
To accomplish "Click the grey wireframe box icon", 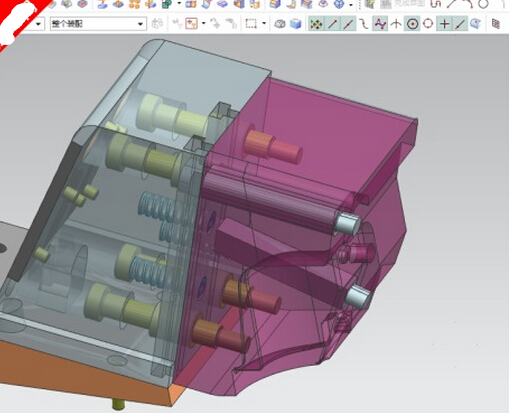I will click(x=280, y=24).
